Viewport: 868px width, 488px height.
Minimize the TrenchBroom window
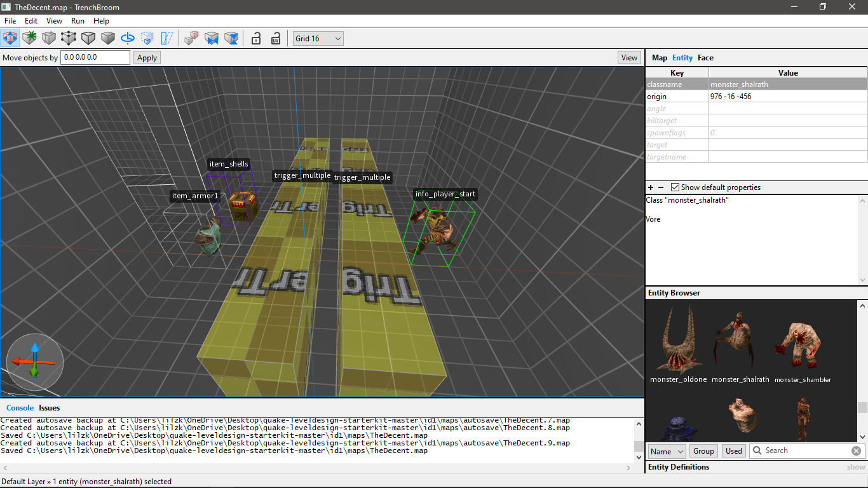[794, 7]
